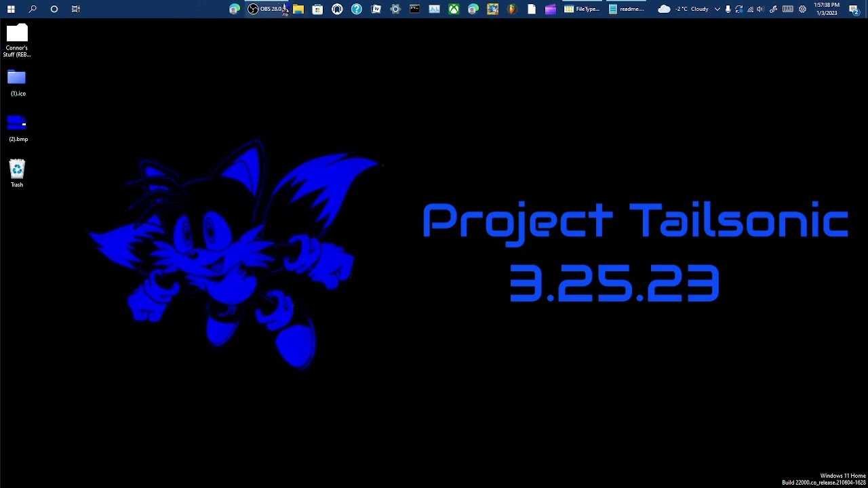
Task: Open the Windows Start menu
Action: (x=11, y=9)
